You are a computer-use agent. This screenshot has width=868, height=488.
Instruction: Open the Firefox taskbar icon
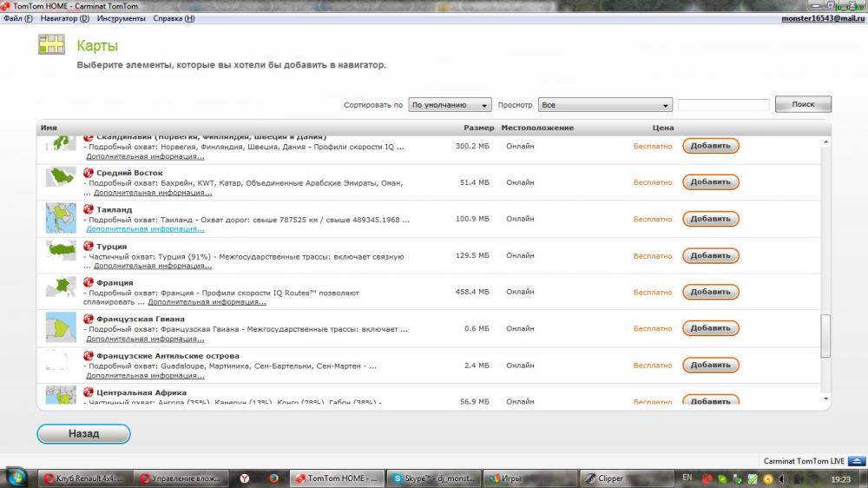point(273,478)
